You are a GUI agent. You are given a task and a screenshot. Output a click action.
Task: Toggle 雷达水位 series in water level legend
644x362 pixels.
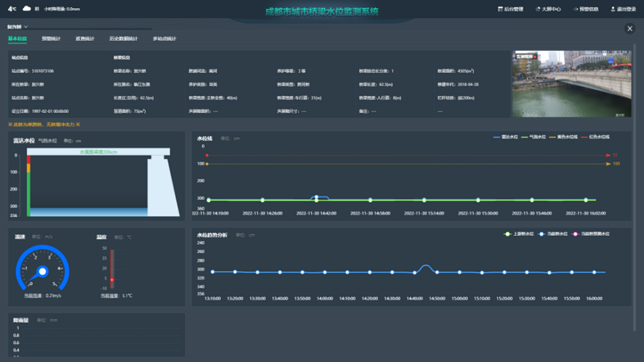coord(506,137)
